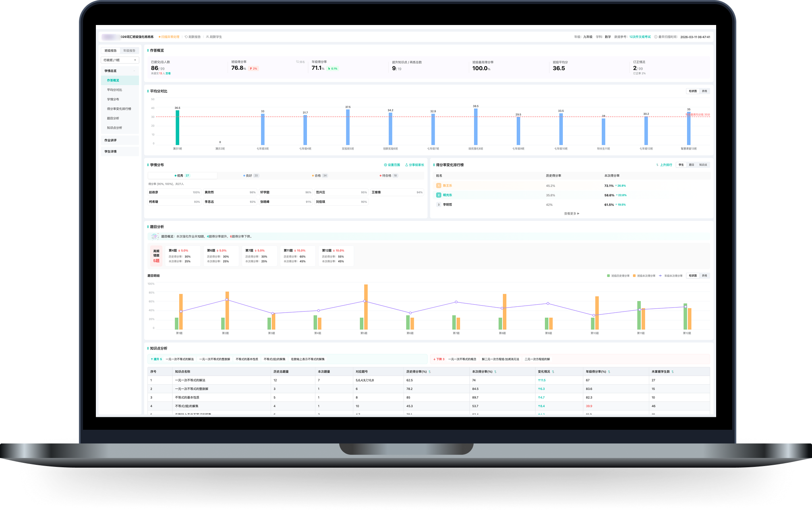Click student 柯希璇 93% entry

tap(174, 202)
